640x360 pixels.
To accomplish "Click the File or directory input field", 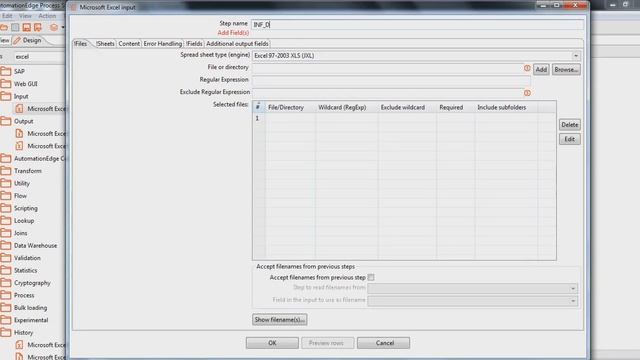I will (x=387, y=68).
